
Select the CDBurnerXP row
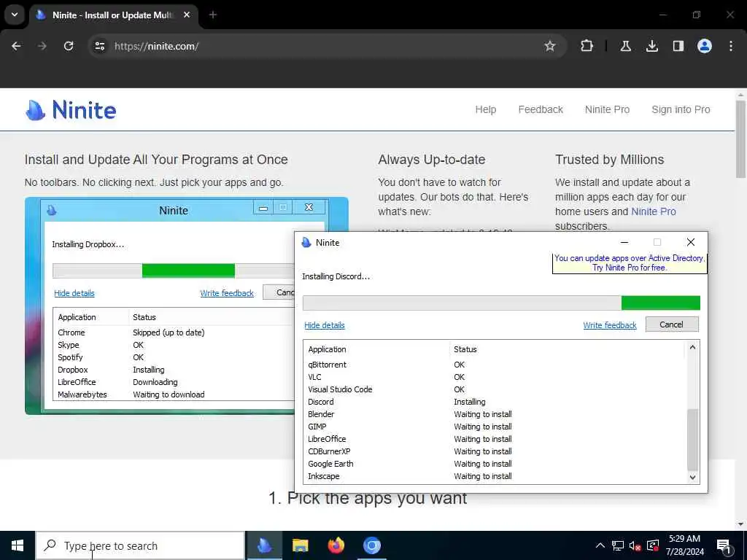495,451
